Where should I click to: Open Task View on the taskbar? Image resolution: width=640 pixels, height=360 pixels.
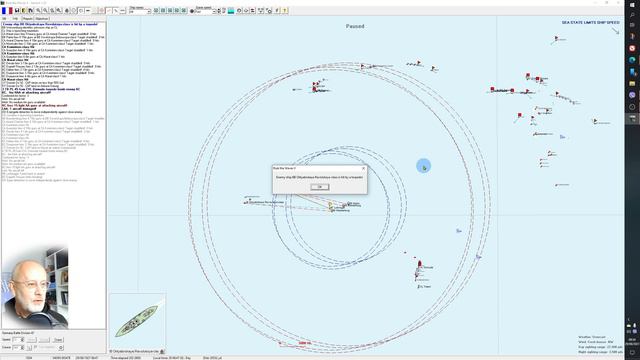(x=632, y=25)
